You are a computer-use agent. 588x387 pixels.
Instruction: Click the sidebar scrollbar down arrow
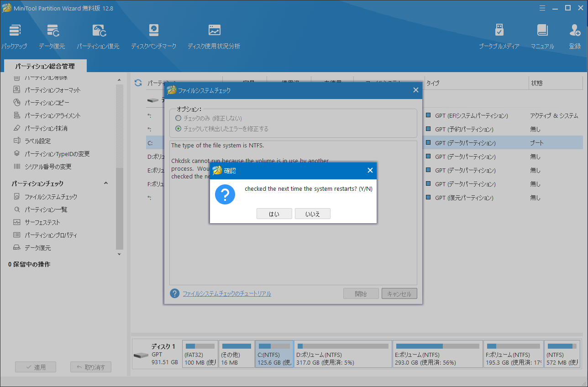point(120,254)
